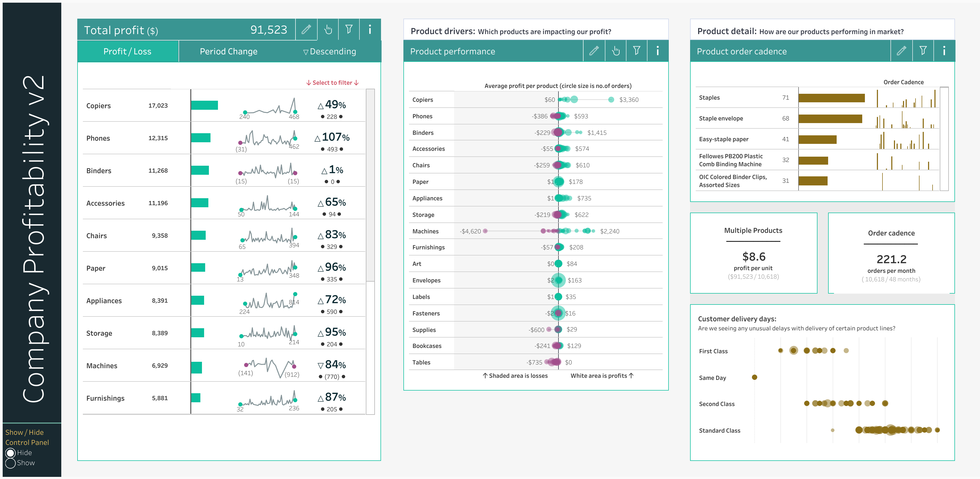Click the pencil icon in Product performance header
This screenshot has width=980, height=479.
tap(594, 51)
